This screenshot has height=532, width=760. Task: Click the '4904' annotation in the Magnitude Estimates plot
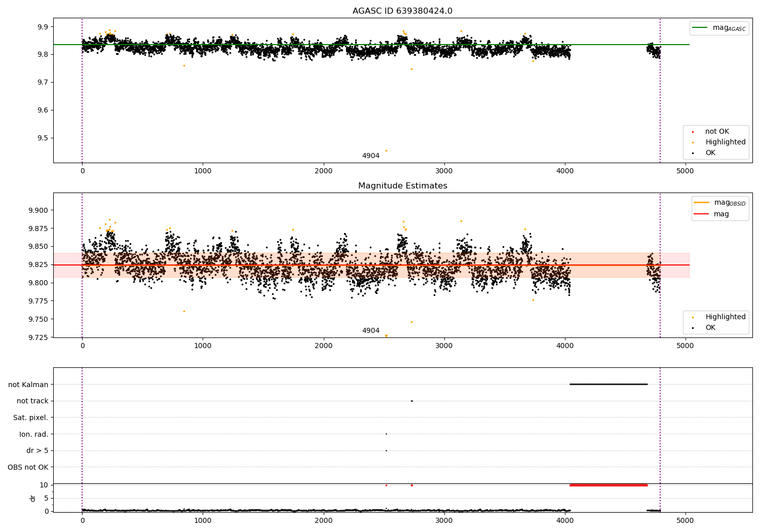pyautogui.click(x=371, y=331)
